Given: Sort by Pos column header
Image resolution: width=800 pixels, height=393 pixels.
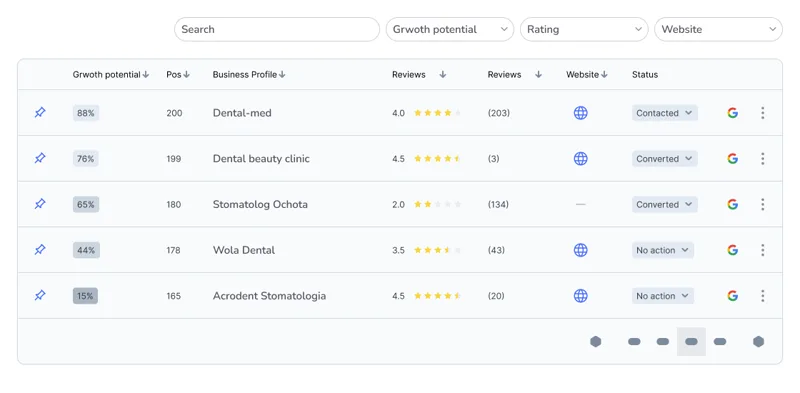Looking at the screenshot, I should click(x=178, y=75).
